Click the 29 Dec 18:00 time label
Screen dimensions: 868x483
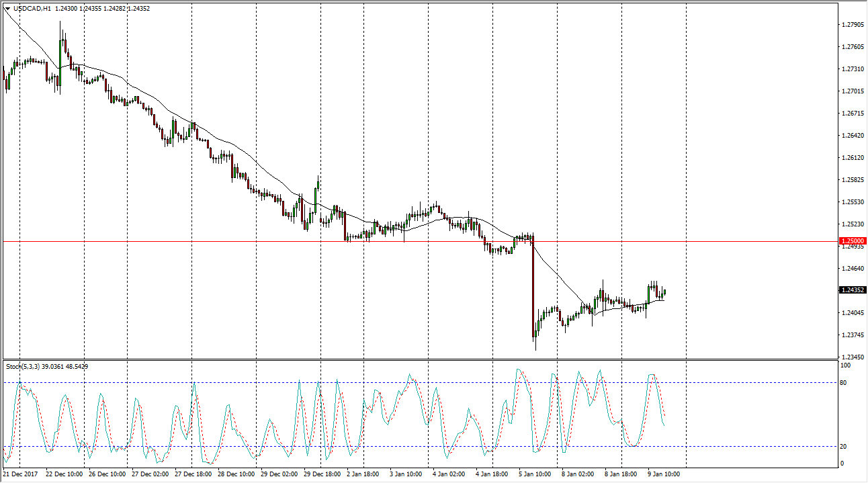(322, 474)
